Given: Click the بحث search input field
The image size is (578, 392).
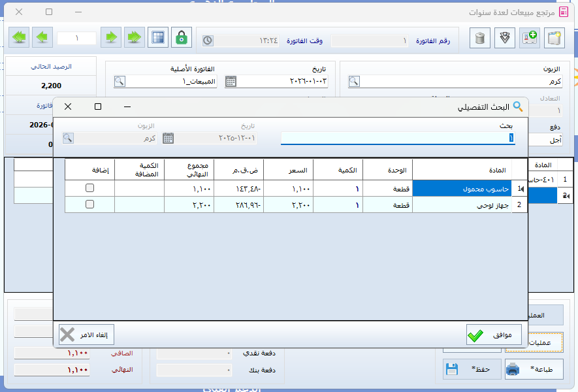Looking at the screenshot, I should tap(397, 138).
